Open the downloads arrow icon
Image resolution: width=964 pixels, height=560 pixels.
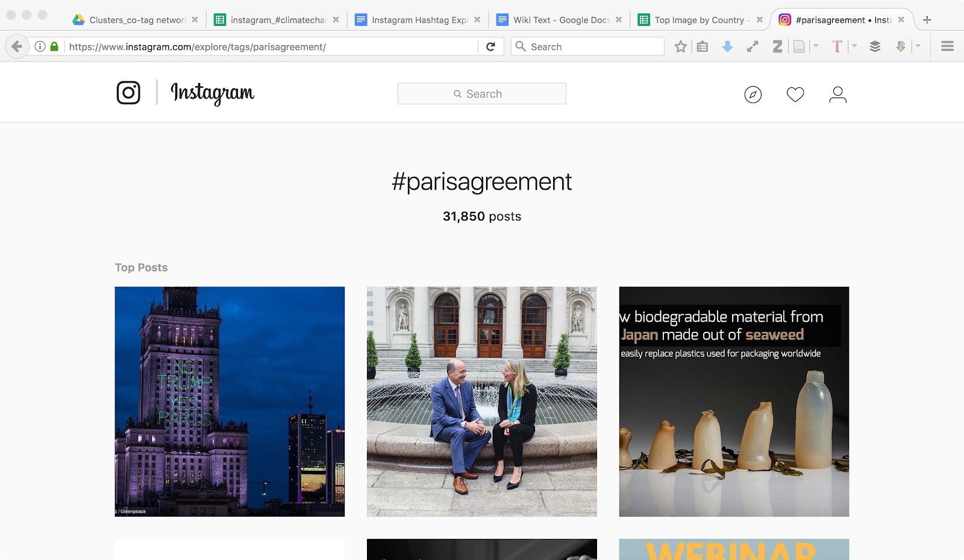coord(727,46)
